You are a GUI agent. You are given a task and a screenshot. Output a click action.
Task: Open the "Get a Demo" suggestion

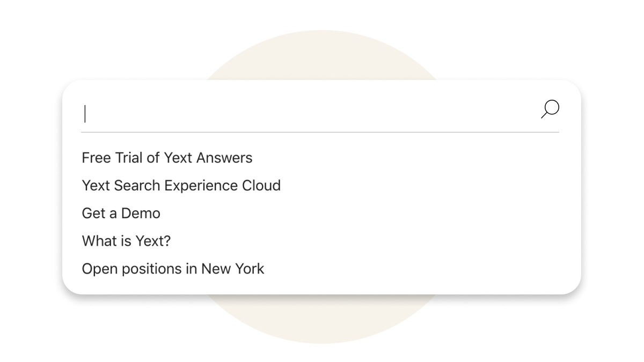point(121,213)
